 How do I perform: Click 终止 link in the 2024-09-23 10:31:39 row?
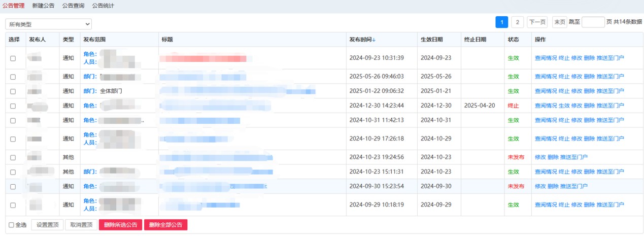[564, 58]
